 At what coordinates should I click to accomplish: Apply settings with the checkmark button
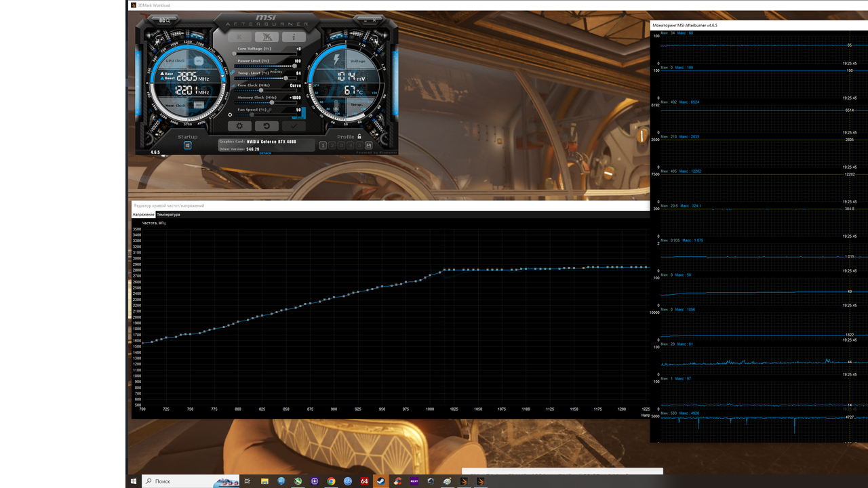[x=294, y=126]
